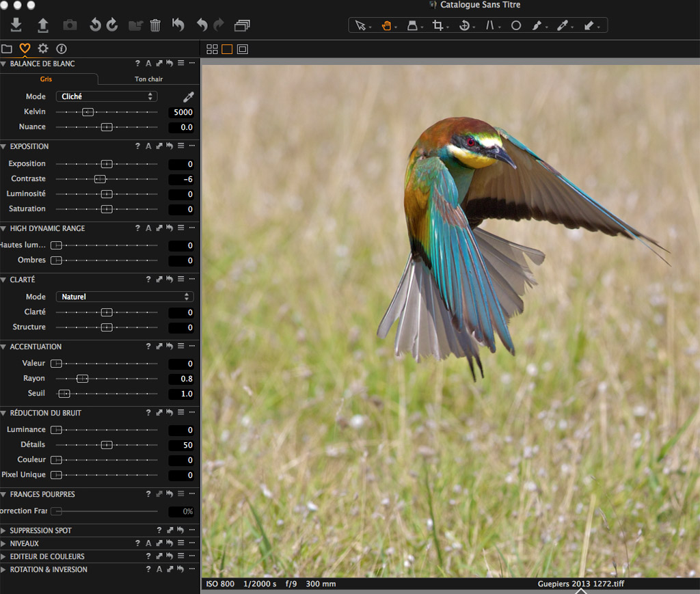Click the Kelvin 5000 value field
Viewport: 700px width, 594px height.
[182, 112]
